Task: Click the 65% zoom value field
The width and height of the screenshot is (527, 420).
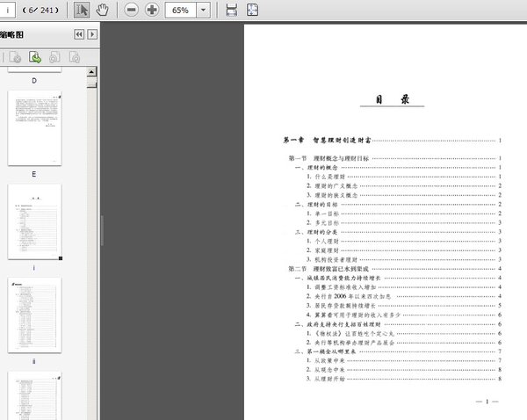Action: tap(180, 10)
